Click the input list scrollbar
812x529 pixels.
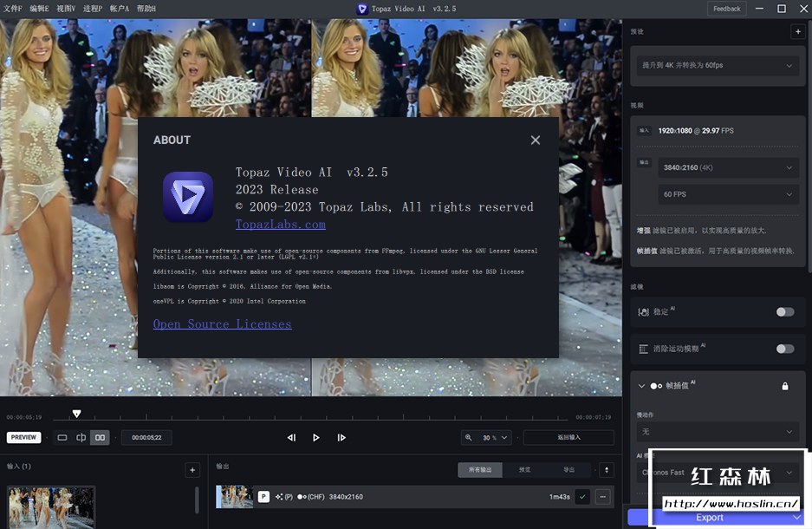click(x=197, y=500)
